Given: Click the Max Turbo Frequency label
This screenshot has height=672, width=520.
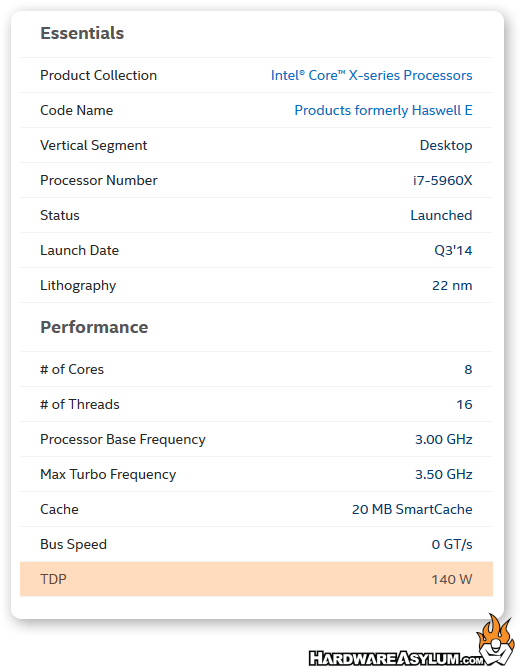Looking at the screenshot, I should tap(108, 474).
